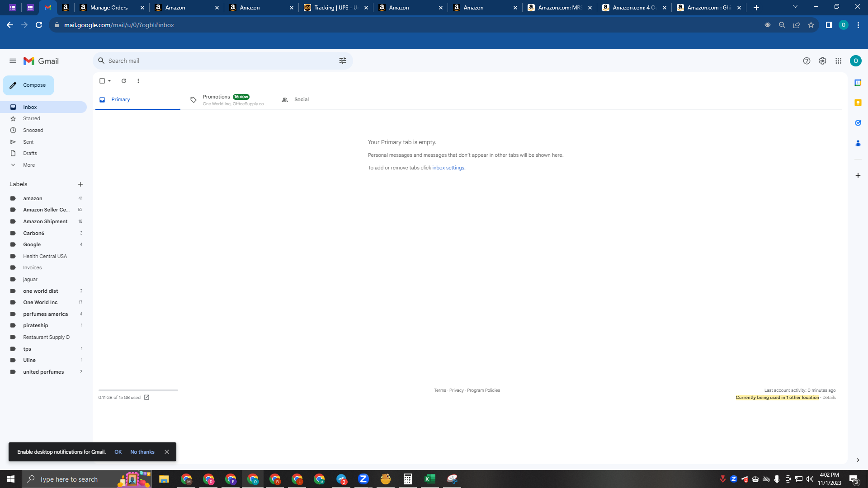The height and width of the screenshot is (488, 868).
Task: Open Chrome three-dot menu
Action: [858, 25]
